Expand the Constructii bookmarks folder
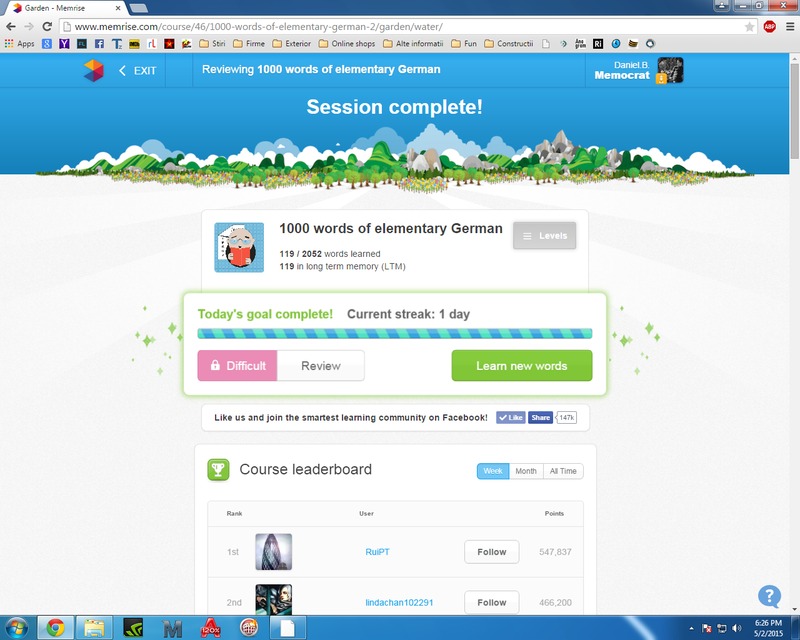Screen dimensions: 800x640 509,43
